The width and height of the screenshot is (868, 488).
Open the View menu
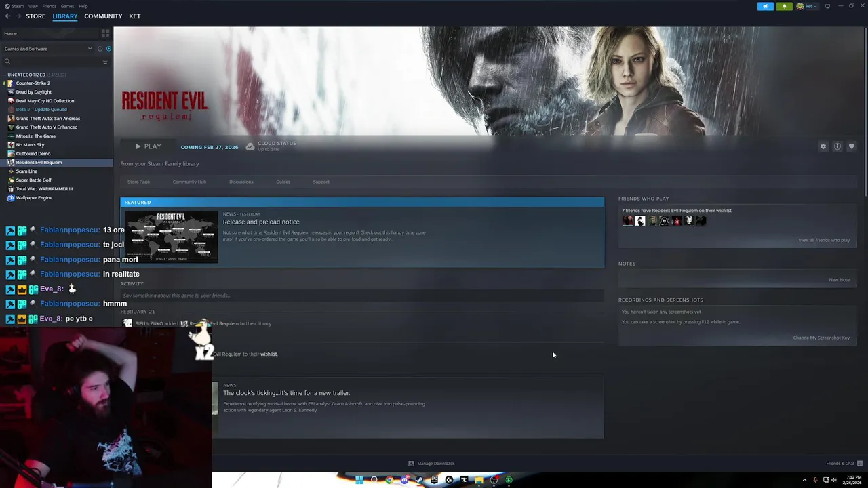tap(33, 6)
